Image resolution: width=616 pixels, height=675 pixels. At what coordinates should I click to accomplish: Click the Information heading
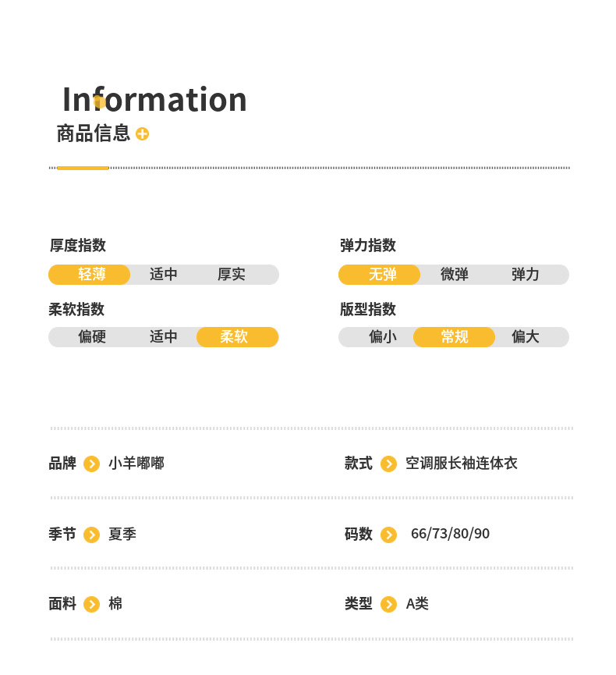[154, 100]
